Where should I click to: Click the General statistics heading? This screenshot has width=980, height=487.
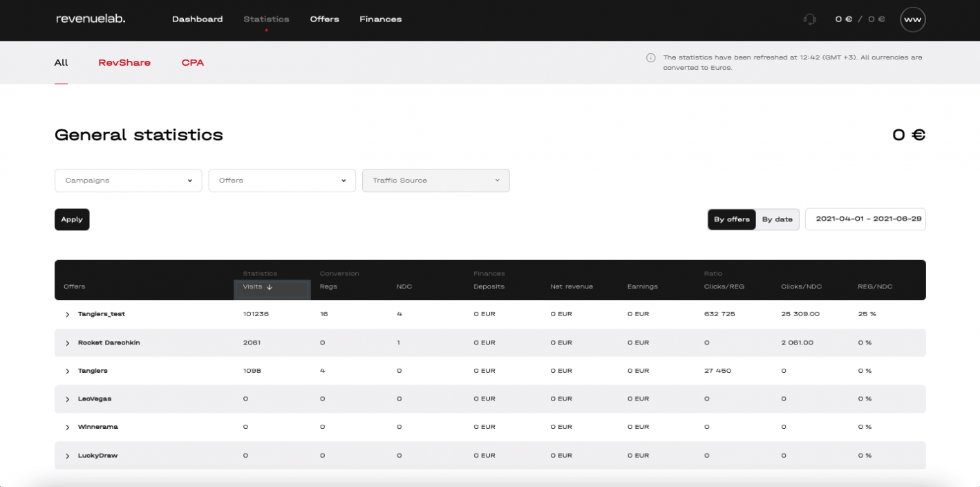tap(139, 135)
